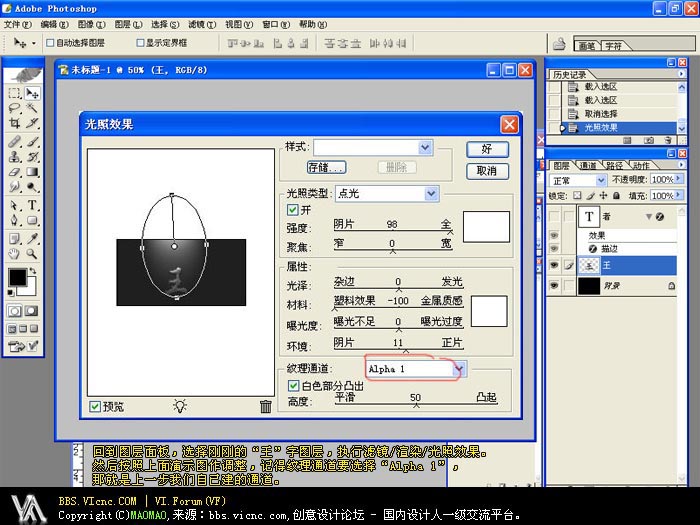Viewport: 700px width, 525px height.
Task: Select the Zoom magnifier tool
Action: tap(32, 254)
